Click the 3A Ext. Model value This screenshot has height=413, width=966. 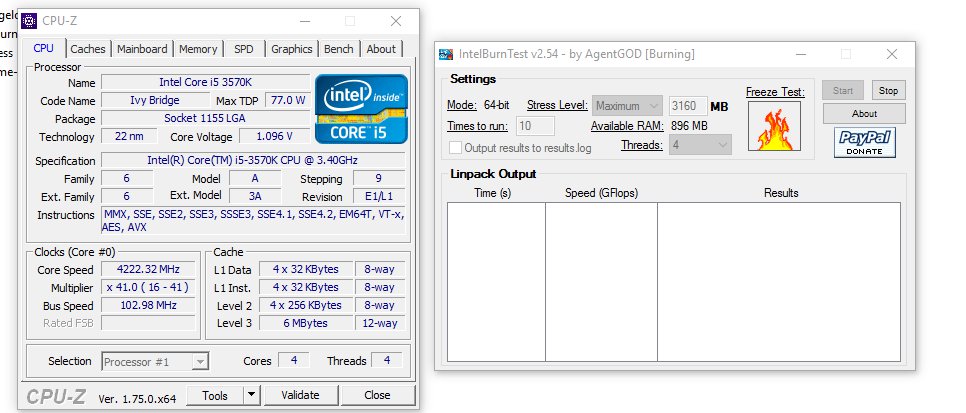[x=255, y=196]
